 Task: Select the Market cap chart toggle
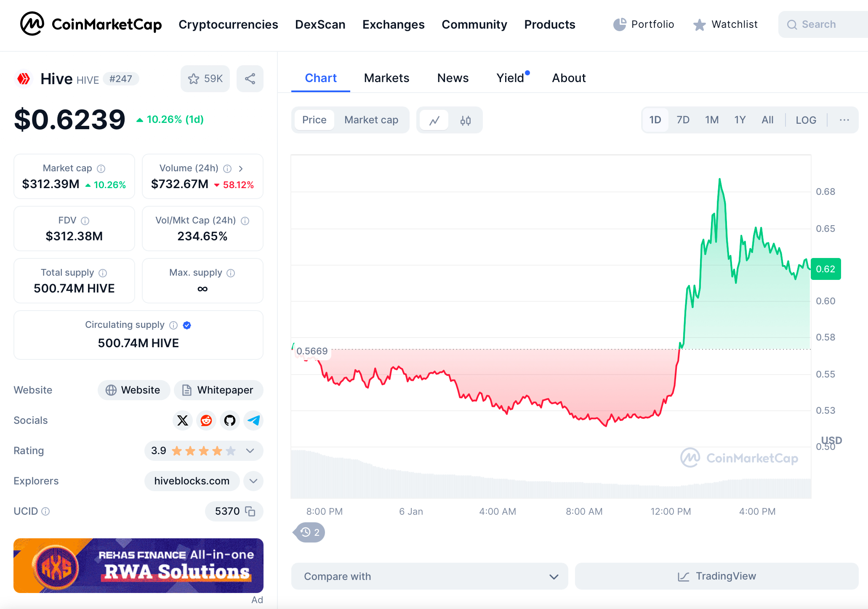(x=371, y=120)
